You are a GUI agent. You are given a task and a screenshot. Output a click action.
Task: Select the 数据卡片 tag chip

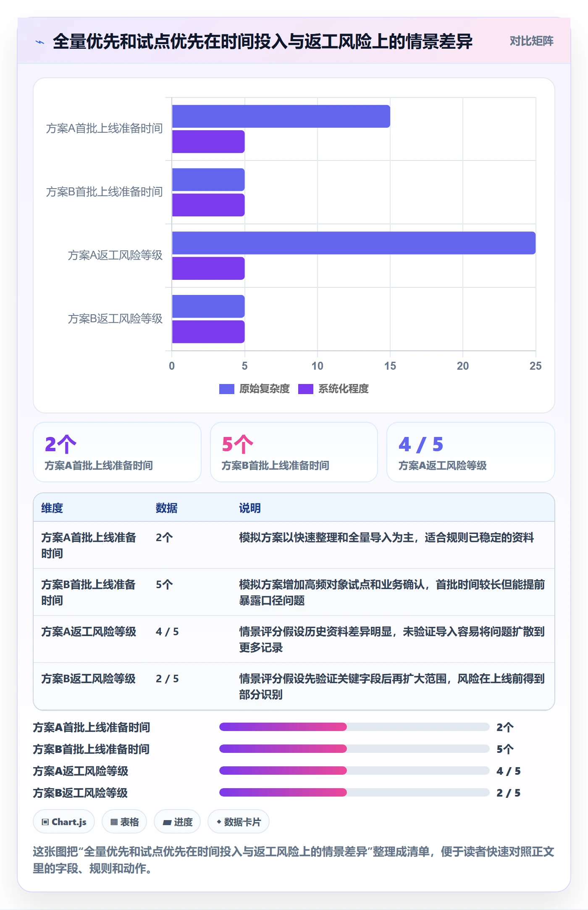pos(239,821)
